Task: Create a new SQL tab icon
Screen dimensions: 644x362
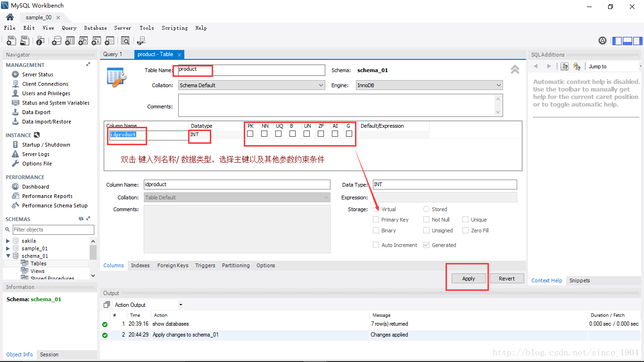Action: [12, 41]
